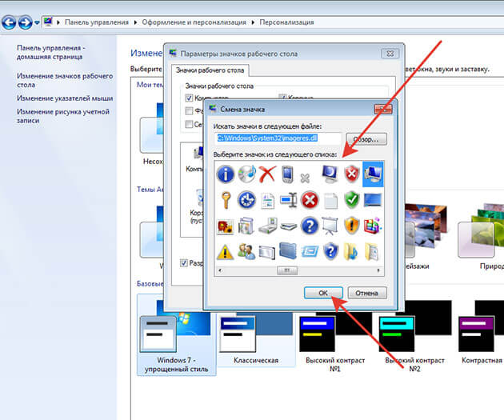The image size is (504, 420).
Task: Pick the monitor with moon sleep icon
Action: (x=330, y=174)
